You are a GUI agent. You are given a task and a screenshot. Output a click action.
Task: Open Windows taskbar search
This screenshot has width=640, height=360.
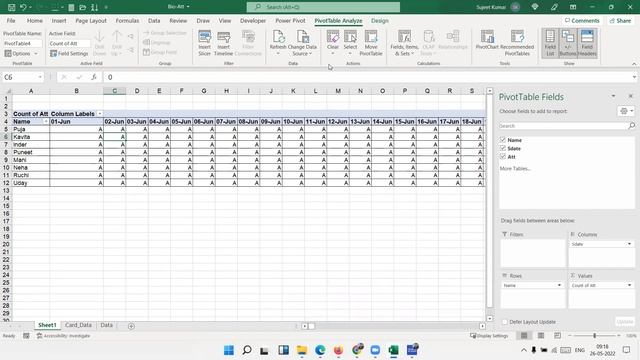click(x=247, y=350)
